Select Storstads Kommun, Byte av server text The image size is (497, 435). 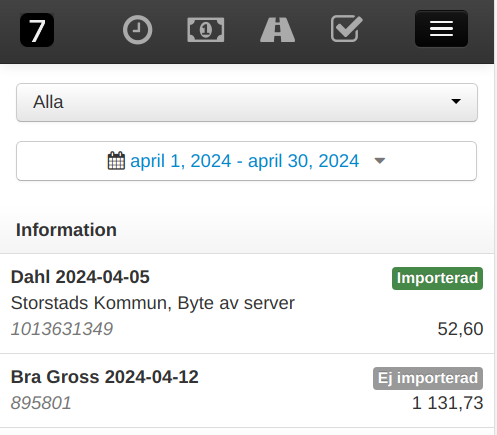click(153, 303)
